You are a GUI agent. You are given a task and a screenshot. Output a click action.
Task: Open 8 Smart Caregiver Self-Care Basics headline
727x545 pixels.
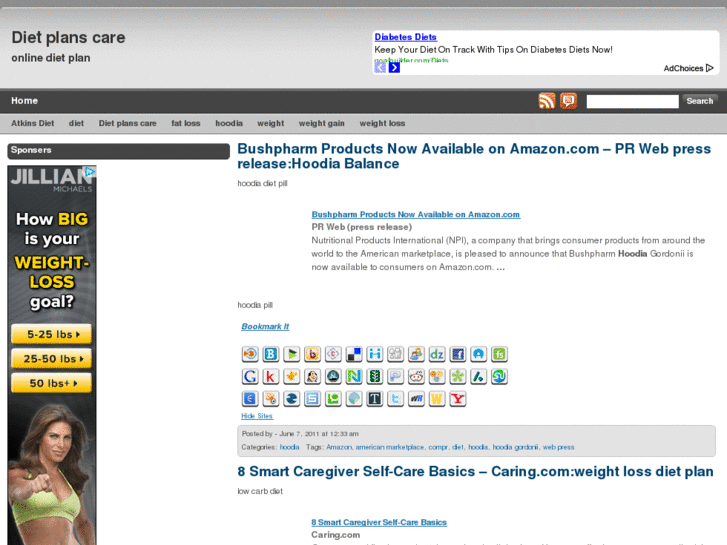tap(475, 472)
